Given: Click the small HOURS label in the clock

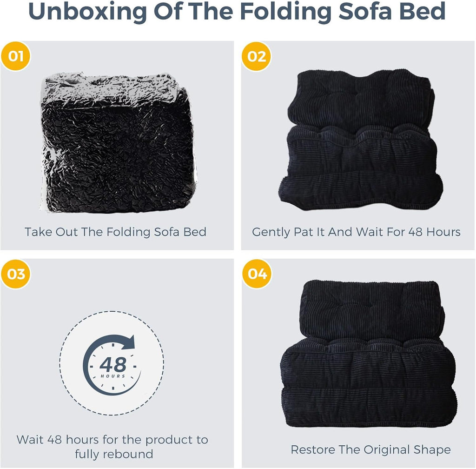Looking at the screenshot, I should (x=113, y=376).
